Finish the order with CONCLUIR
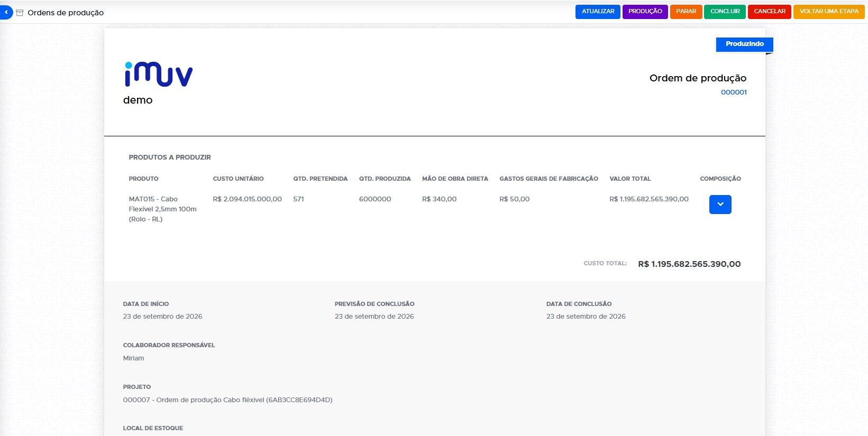This screenshot has height=436, width=868. pyautogui.click(x=725, y=12)
